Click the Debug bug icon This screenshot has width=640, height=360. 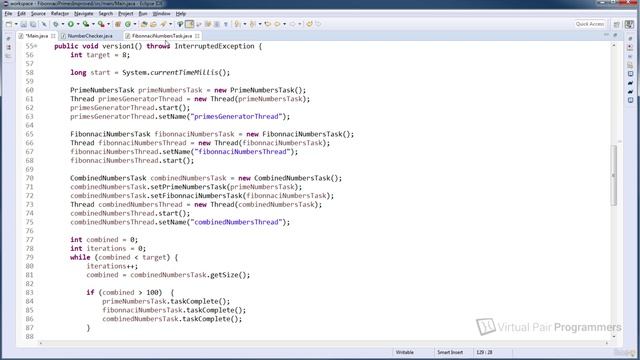pyautogui.click(x=55, y=24)
